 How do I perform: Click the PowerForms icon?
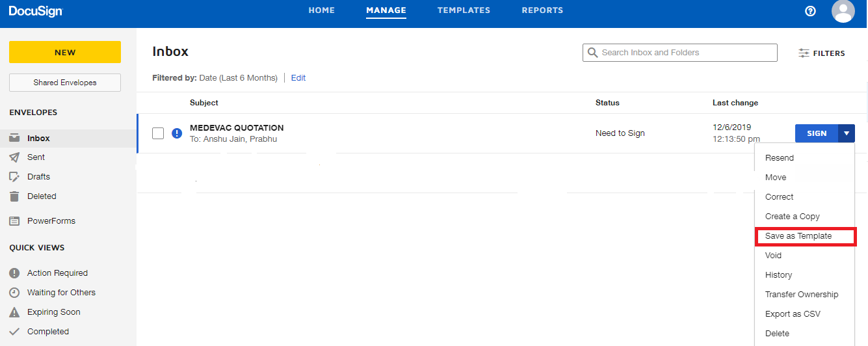[14, 221]
